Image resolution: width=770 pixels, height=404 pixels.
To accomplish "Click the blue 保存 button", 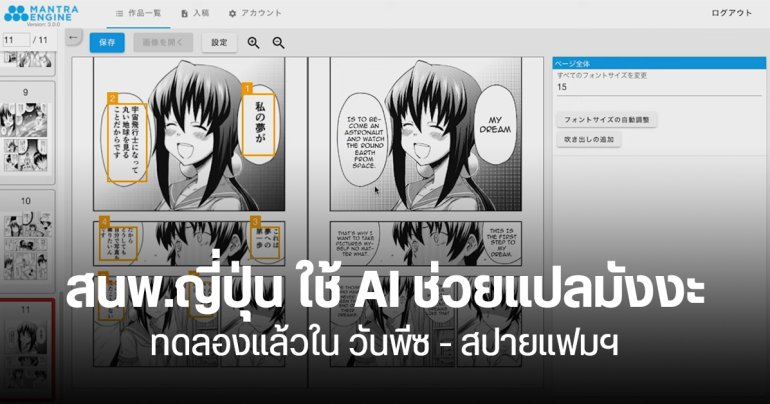I will 107,43.
